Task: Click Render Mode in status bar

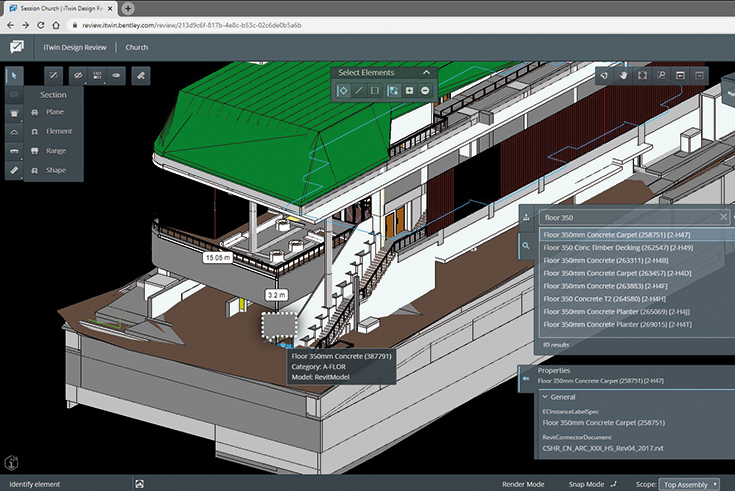Action: coord(524,484)
